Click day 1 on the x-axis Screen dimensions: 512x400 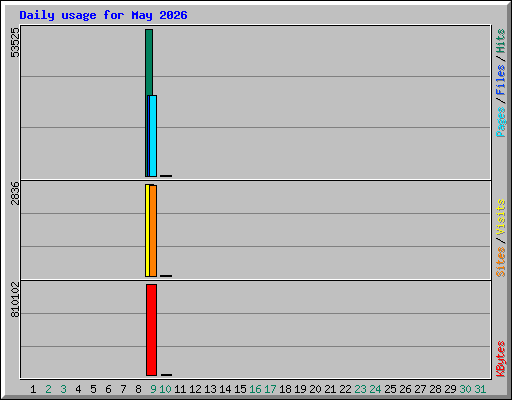point(33,389)
